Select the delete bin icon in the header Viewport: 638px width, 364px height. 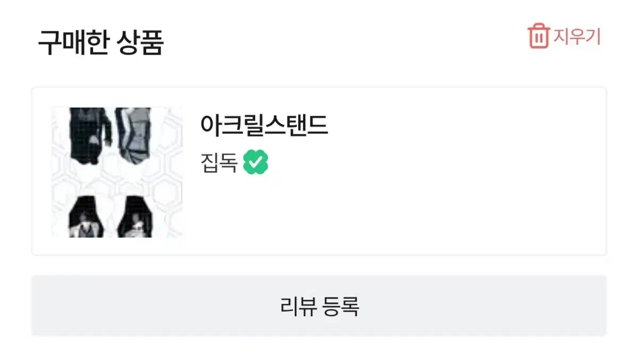(539, 36)
